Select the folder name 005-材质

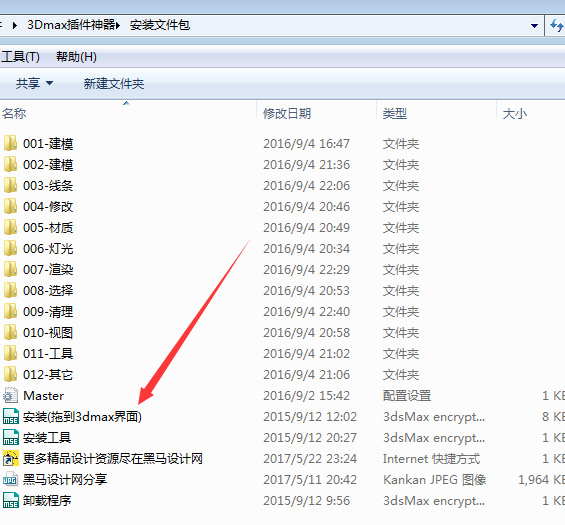48,227
